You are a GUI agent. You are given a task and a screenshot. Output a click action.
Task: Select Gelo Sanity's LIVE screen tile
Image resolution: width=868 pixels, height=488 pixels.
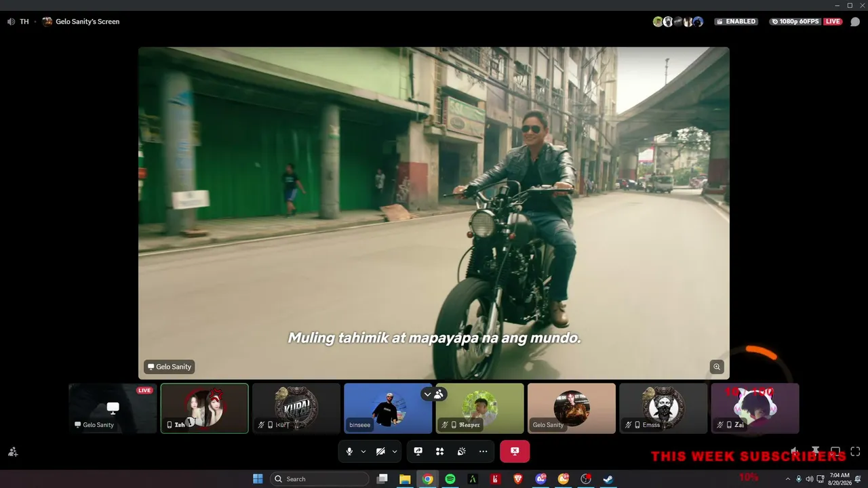click(x=113, y=409)
